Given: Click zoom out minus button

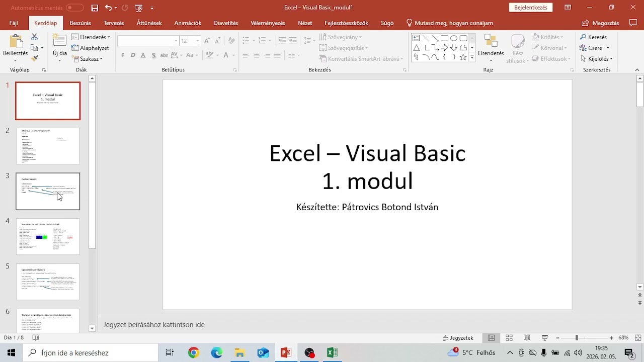Looking at the screenshot, I should (557, 338).
